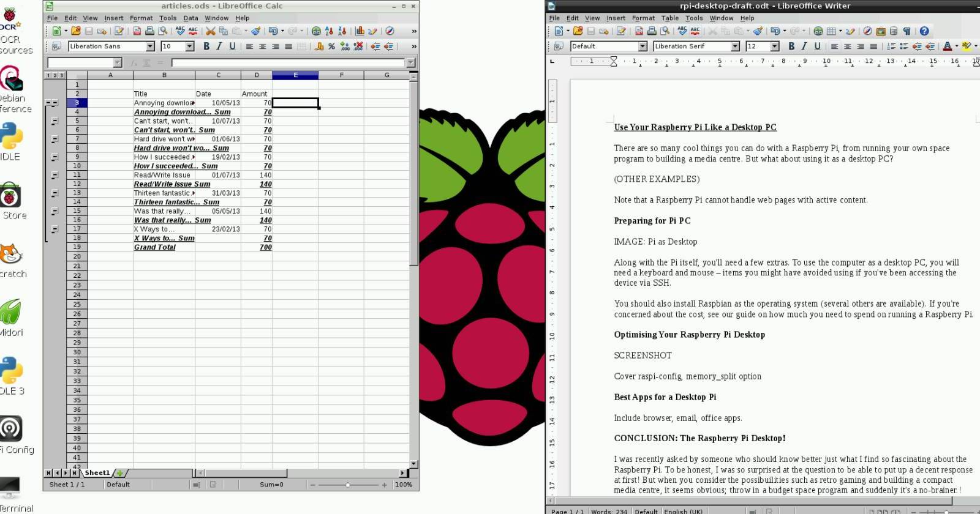Toggle Numbering list in Writer
Viewport: 980px width, 514px height.
[891, 46]
